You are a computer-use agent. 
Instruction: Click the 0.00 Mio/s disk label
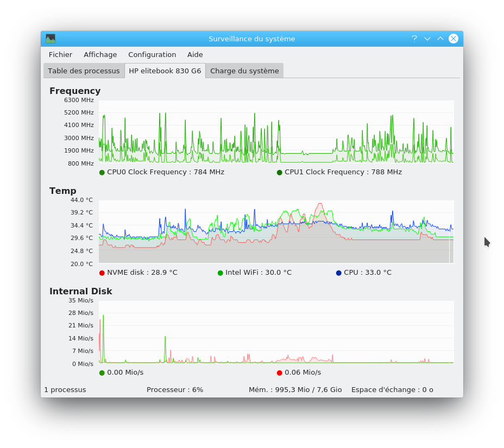[125, 372]
